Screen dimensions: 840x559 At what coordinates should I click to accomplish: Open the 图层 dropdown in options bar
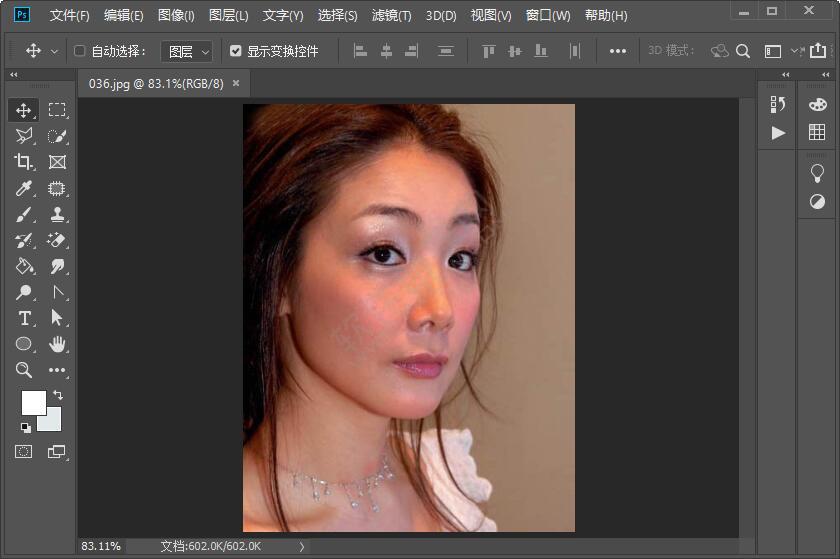[188, 51]
